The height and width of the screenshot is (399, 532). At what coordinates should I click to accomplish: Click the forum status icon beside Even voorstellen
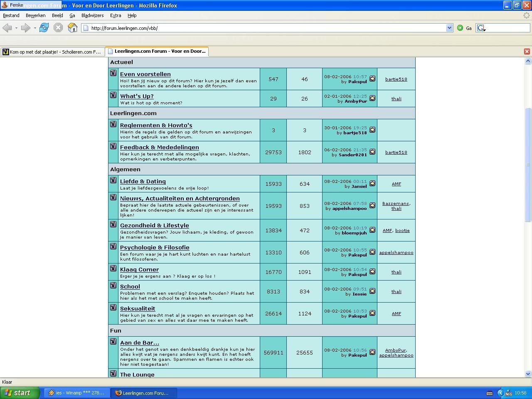click(x=113, y=73)
